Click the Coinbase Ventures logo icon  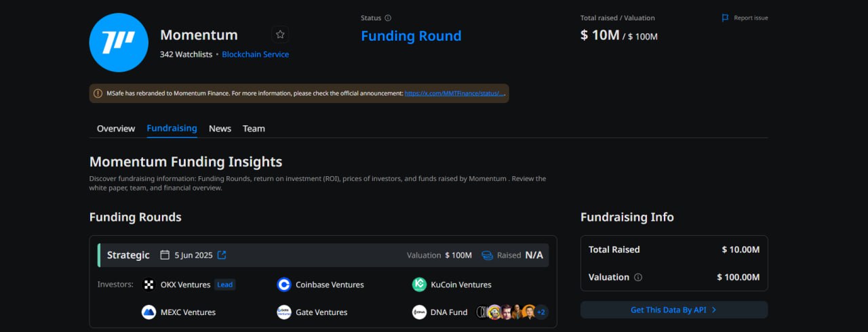pos(284,285)
